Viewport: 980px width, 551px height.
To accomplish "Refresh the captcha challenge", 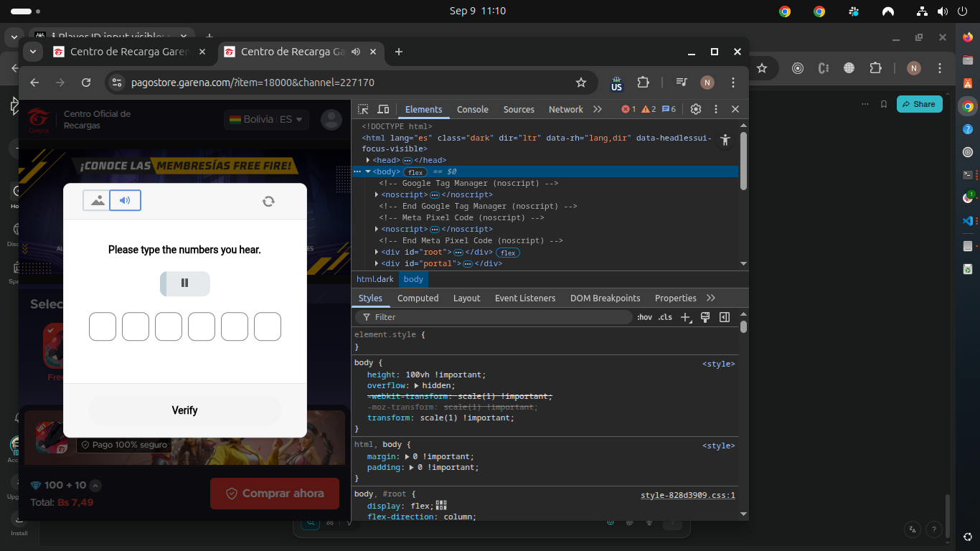I will (x=268, y=202).
